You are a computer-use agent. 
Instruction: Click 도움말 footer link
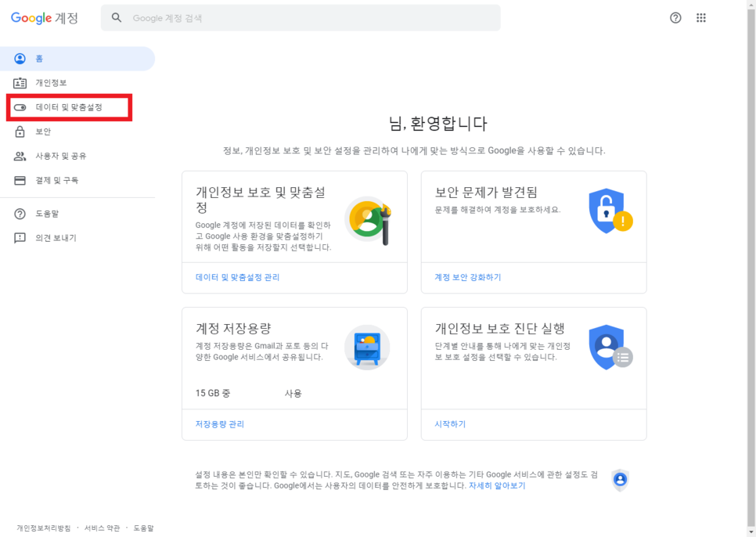click(144, 528)
